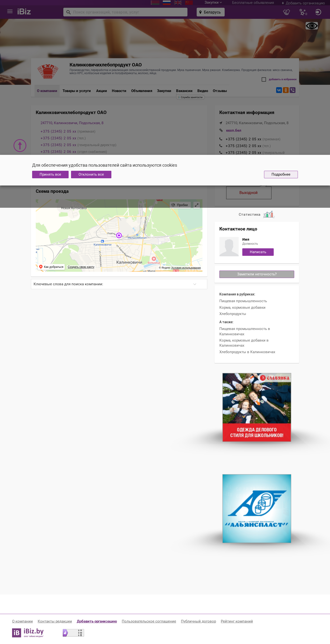
Task: Check добавить в избранное checkbox
Action: 264,79
